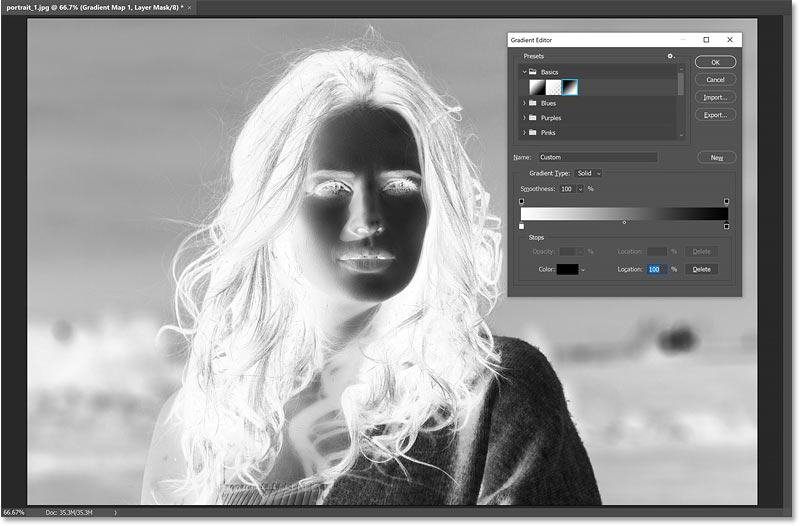
Task: Click the Basics folder icon
Action: [x=532, y=72]
